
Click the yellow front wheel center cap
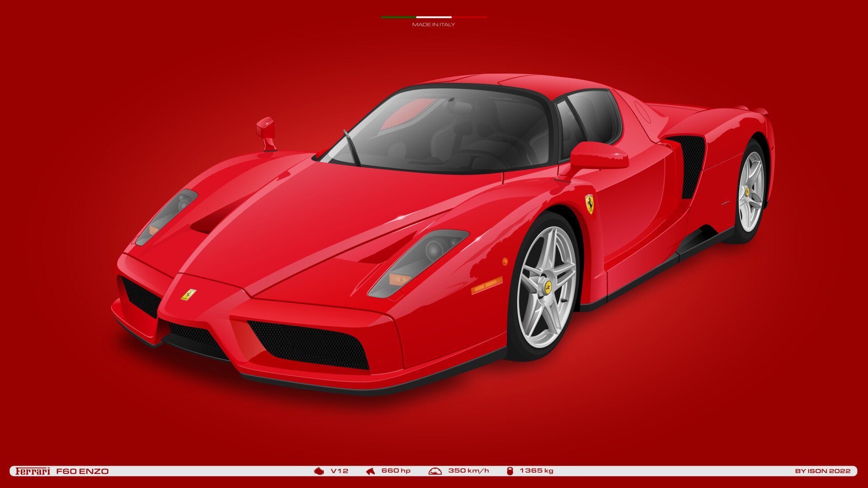click(x=548, y=286)
